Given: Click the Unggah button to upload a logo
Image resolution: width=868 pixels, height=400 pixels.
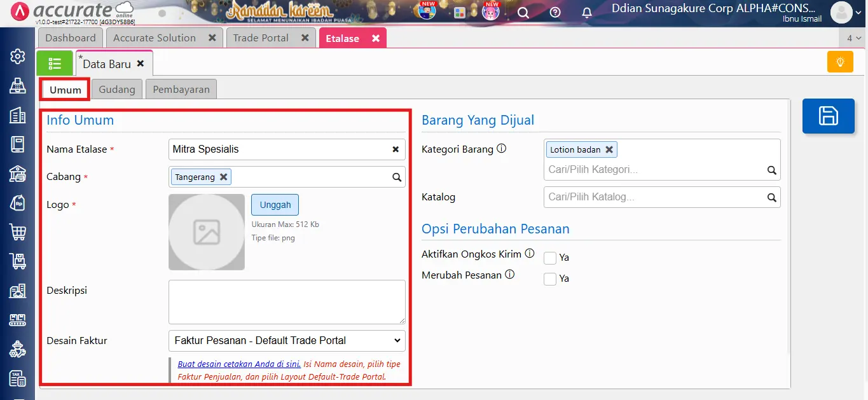Looking at the screenshot, I should click(275, 204).
